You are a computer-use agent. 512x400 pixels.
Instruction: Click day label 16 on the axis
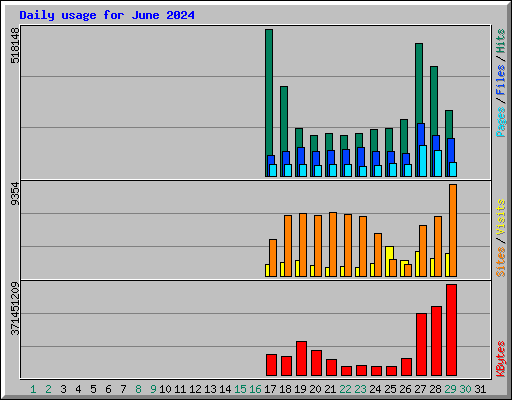(x=255, y=389)
